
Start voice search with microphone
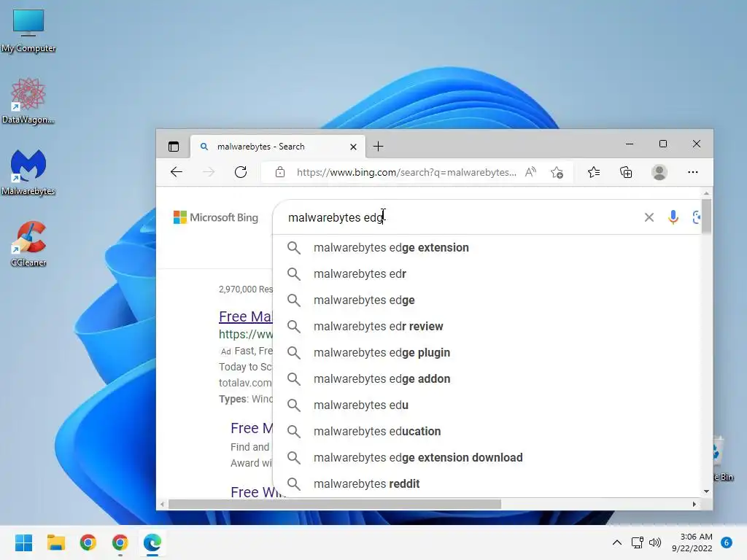click(x=673, y=217)
